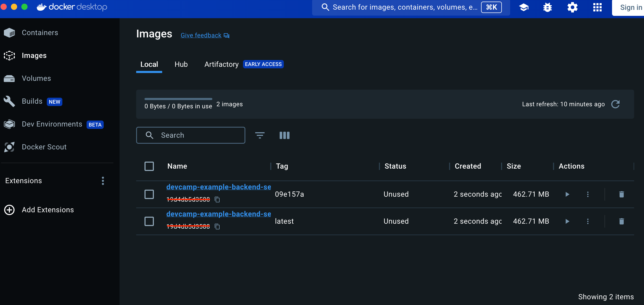Open the Extensions options menu
Image resolution: width=644 pixels, height=305 pixels.
(x=103, y=181)
